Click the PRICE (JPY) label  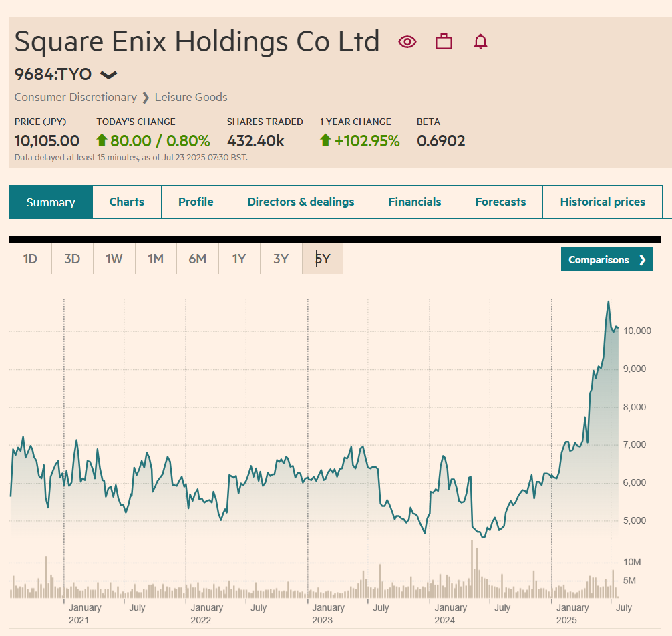(x=40, y=122)
